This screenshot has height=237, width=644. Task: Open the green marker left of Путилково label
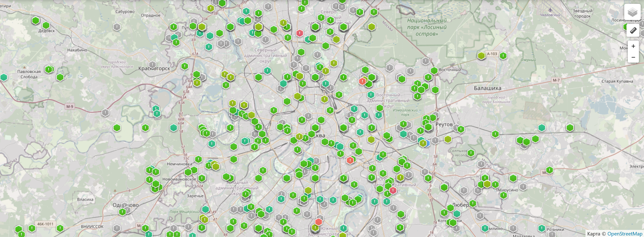[173, 27]
